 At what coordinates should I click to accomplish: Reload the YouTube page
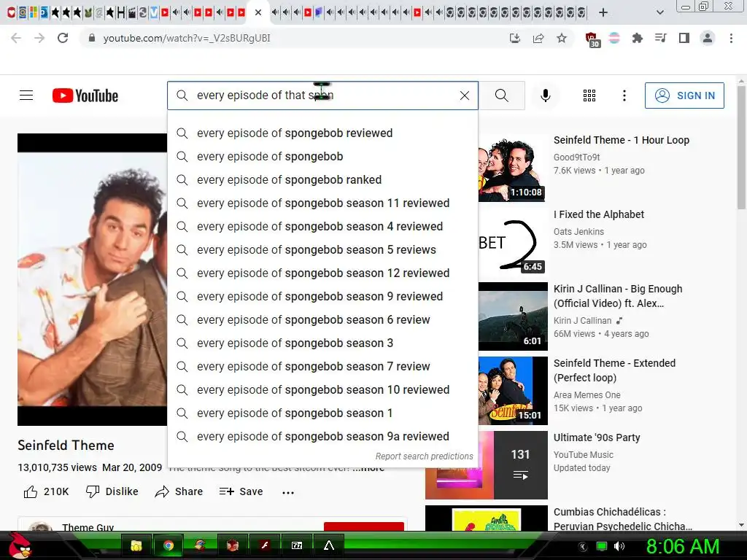tap(63, 38)
